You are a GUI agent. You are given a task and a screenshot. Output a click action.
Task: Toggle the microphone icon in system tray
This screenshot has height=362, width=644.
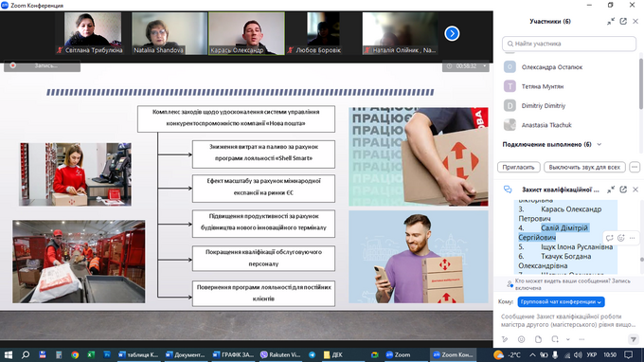coord(555,354)
